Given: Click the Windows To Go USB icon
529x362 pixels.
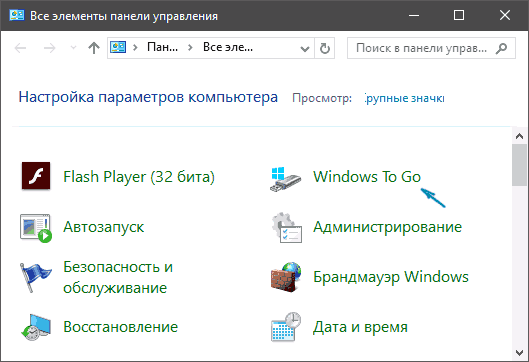Looking at the screenshot, I should (x=285, y=179).
